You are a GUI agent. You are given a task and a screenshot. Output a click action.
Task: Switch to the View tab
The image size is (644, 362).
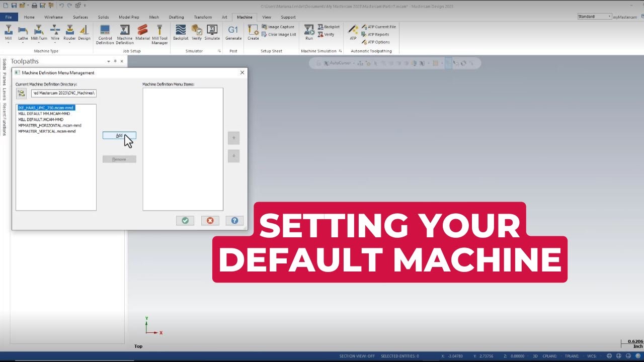pos(267,17)
